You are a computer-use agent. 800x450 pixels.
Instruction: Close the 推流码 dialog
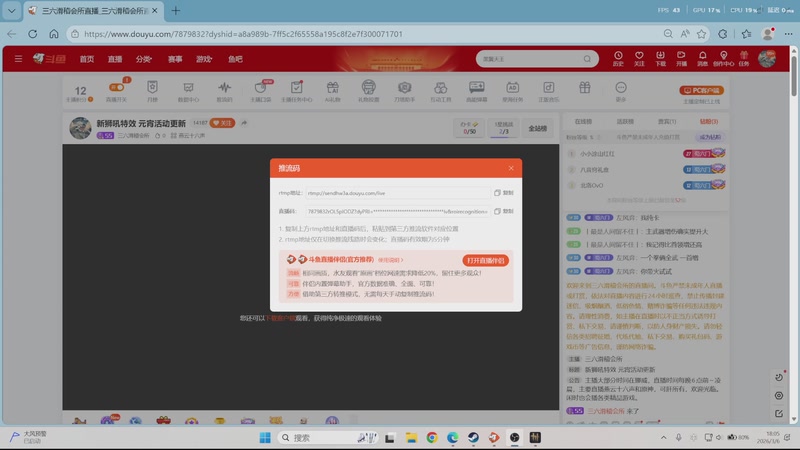point(511,168)
